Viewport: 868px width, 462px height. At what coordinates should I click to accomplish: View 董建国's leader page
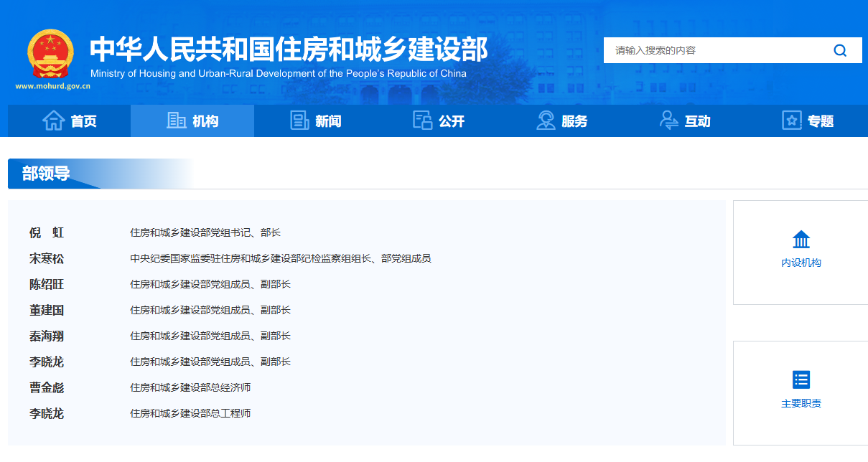tap(47, 310)
